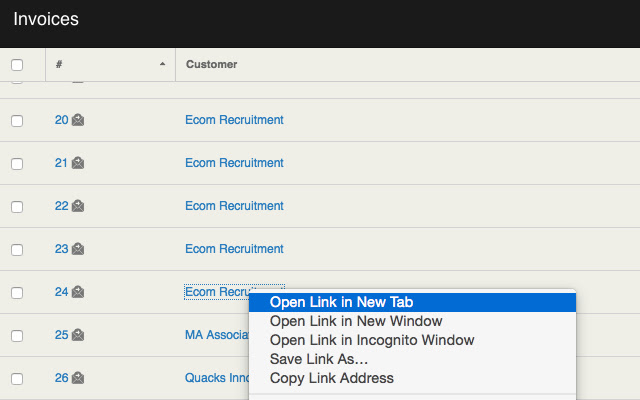Click the Customer column header
This screenshot has height=400, width=640.
point(211,64)
